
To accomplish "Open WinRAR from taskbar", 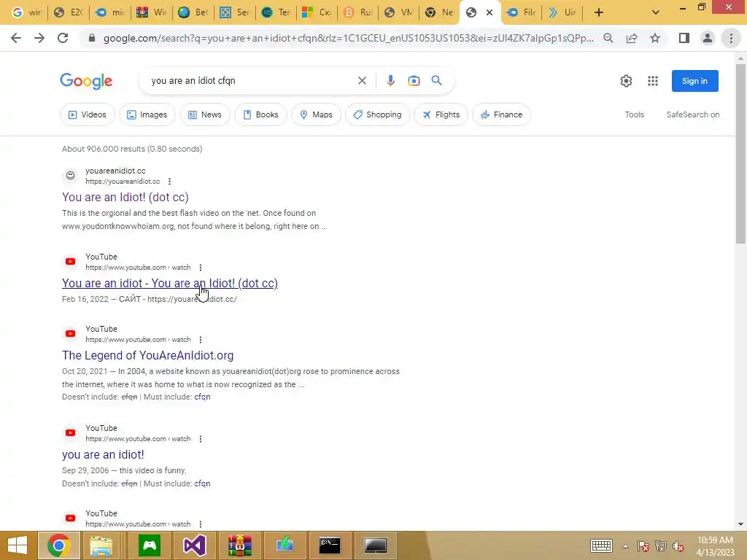I will (x=239, y=545).
